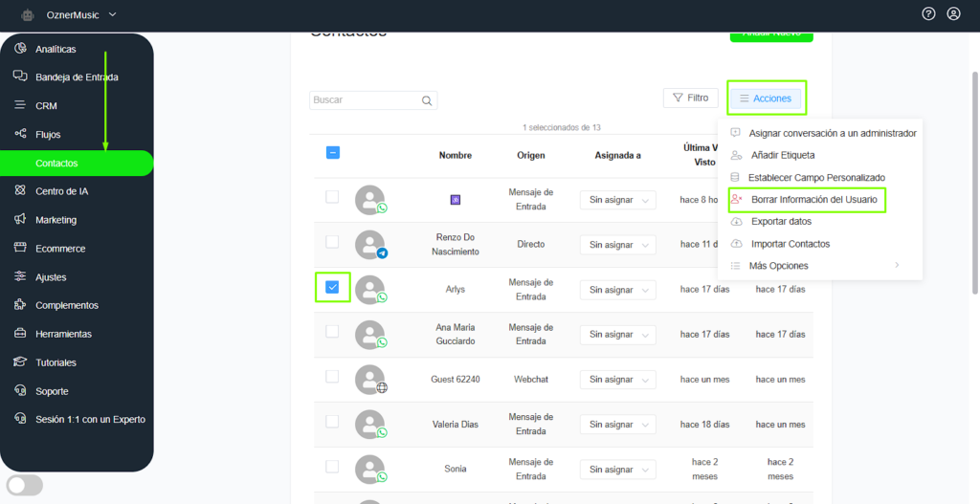The width and height of the screenshot is (980, 504).
Task: Expand the Sin asignar dropdown for Arlys
Action: coord(618,290)
